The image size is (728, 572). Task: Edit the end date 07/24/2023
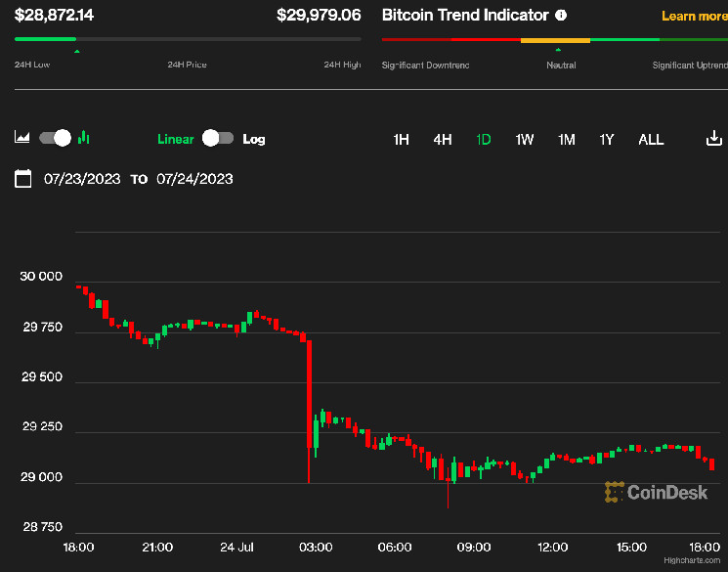pyautogui.click(x=194, y=179)
